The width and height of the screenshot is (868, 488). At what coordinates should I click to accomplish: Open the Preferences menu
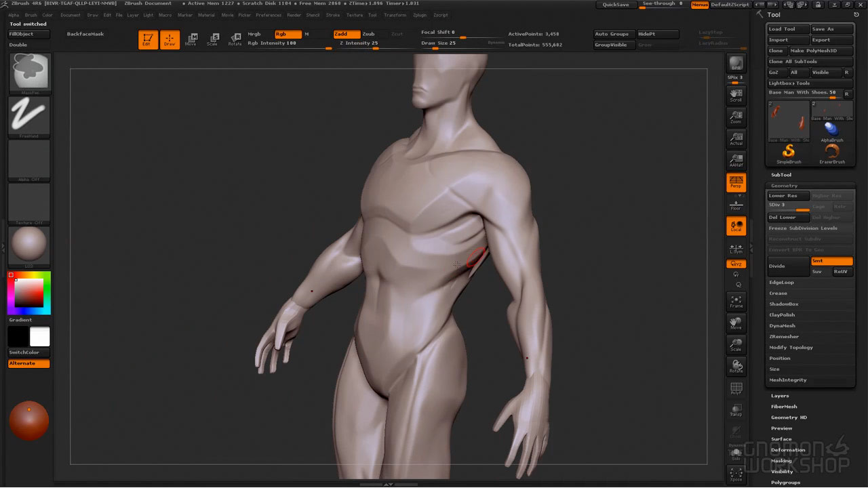tap(269, 15)
